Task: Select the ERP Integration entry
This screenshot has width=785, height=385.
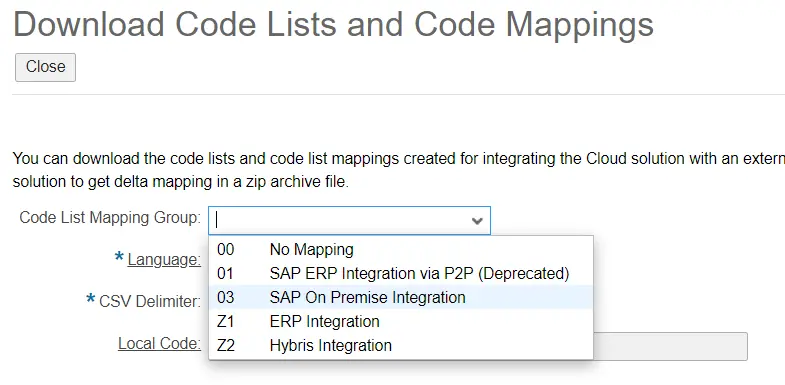Action: (x=401, y=321)
